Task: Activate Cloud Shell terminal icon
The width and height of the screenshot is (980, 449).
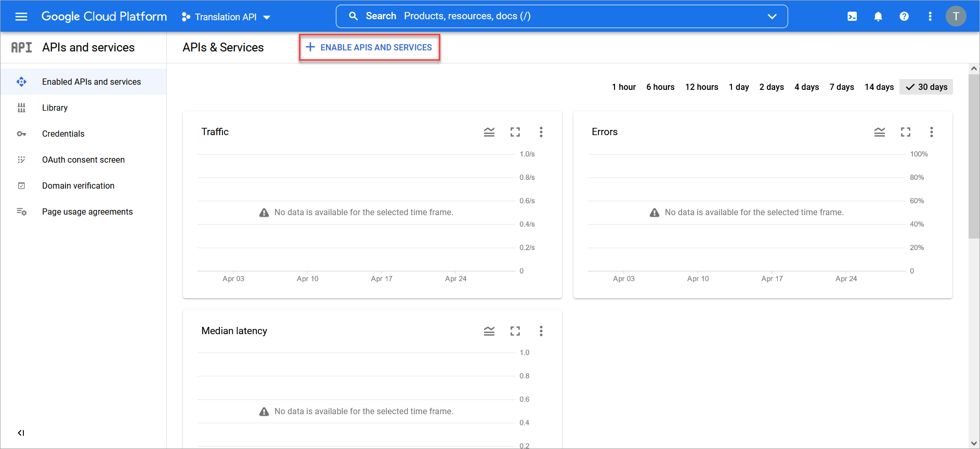Action: tap(852, 17)
